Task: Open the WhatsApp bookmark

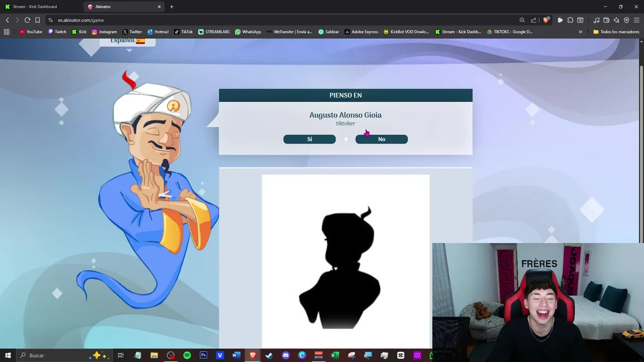Action: point(248,32)
